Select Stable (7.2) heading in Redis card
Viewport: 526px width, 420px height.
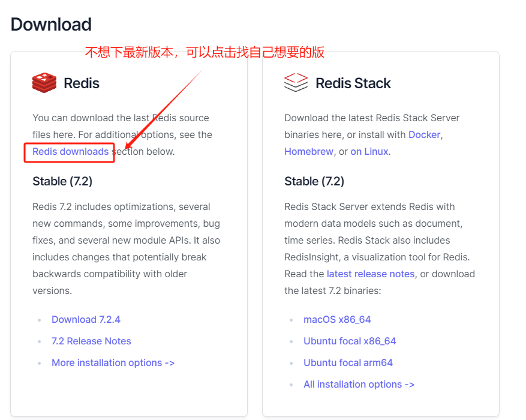click(x=62, y=181)
